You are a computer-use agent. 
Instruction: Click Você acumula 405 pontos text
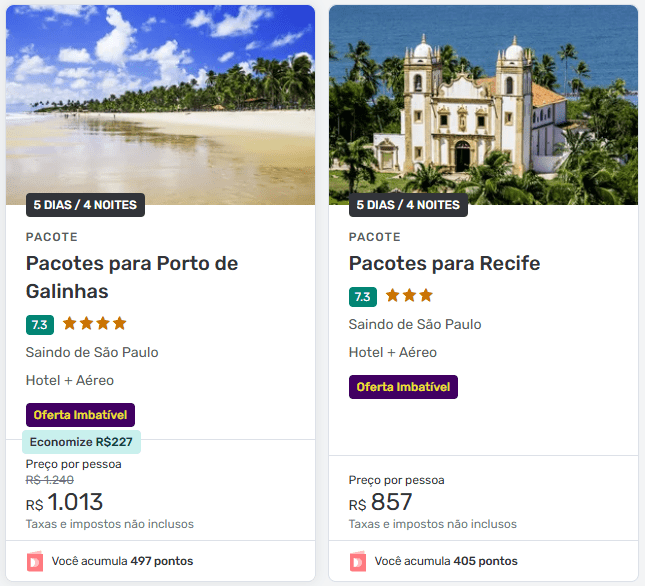click(446, 561)
